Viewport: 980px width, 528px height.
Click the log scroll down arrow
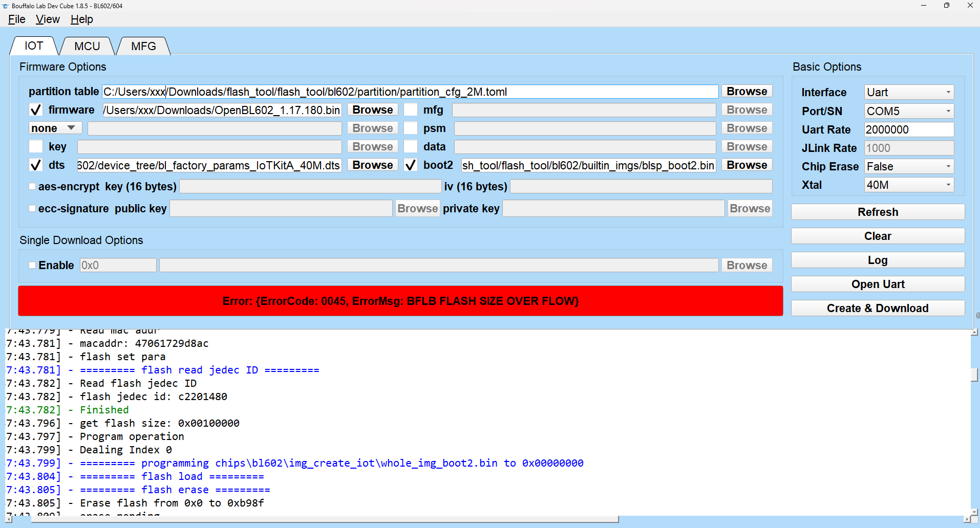point(974,512)
